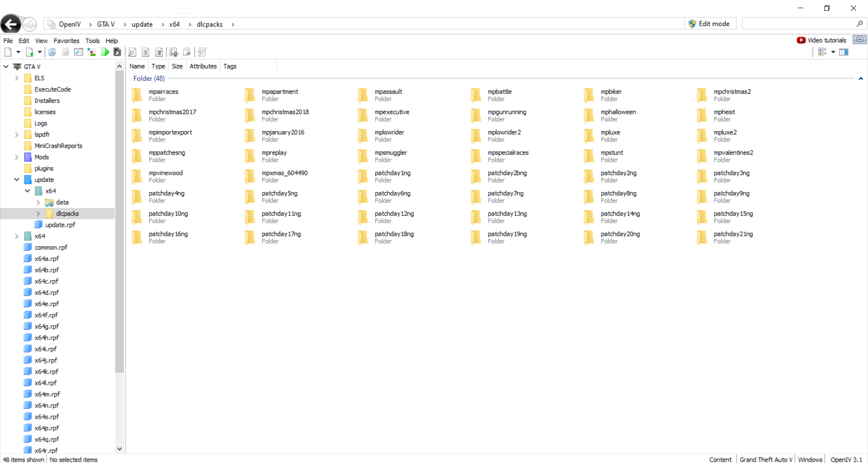Expand the lspdfr tree folder

point(17,135)
